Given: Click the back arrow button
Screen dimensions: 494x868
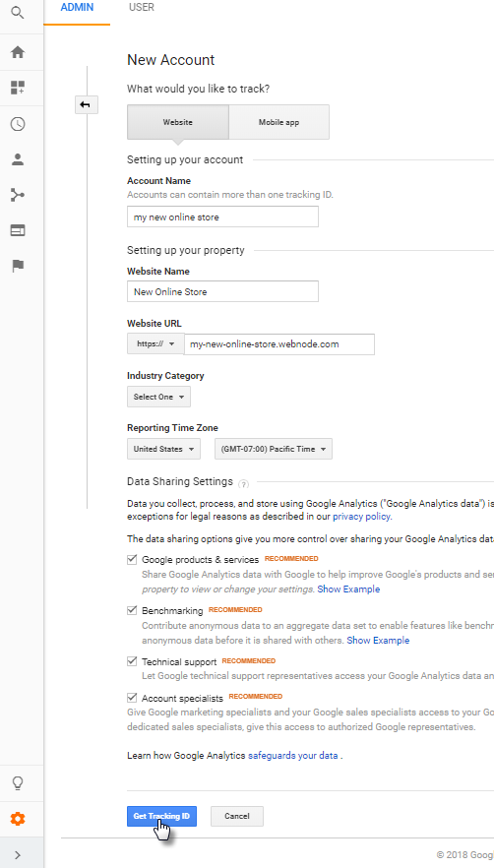Looking at the screenshot, I should (x=87, y=104).
